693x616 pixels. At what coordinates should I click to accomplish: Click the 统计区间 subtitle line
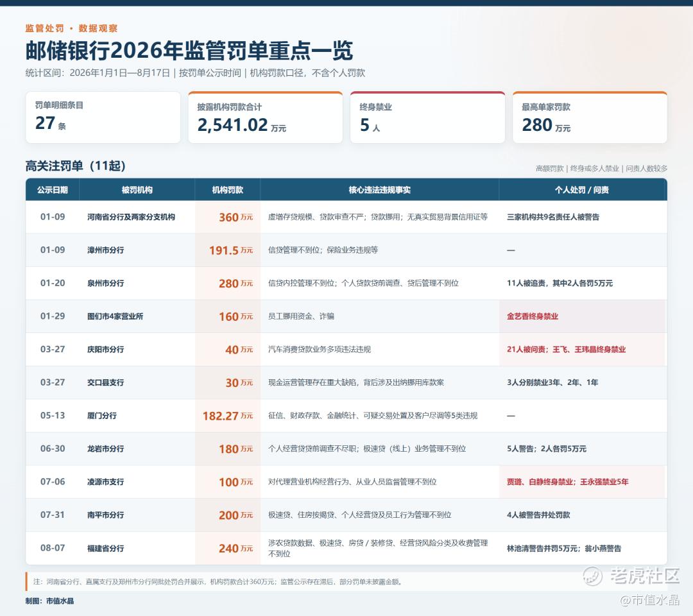[x=195, y=73]
